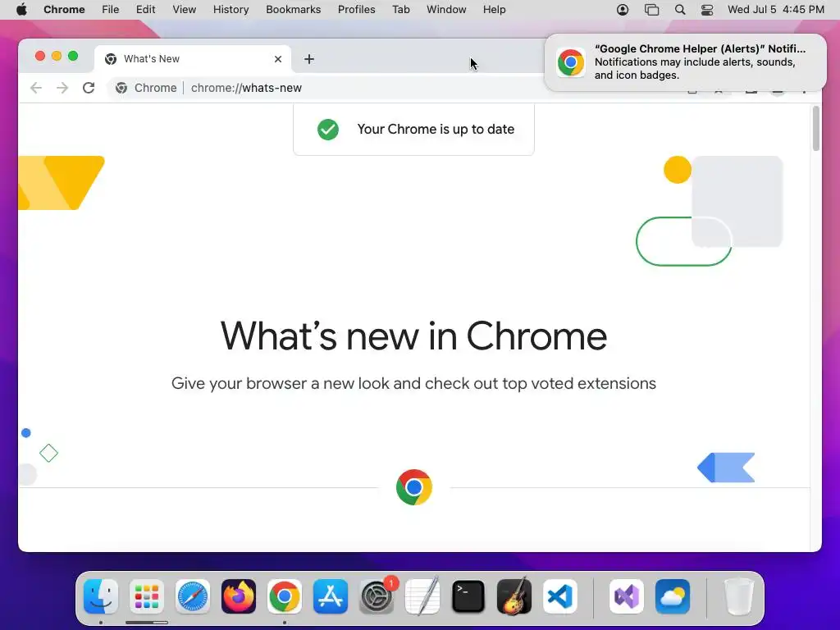The height and width of the screenshot is (630, 840).
Task: Open Terminal from the dock
Action: 468,596
